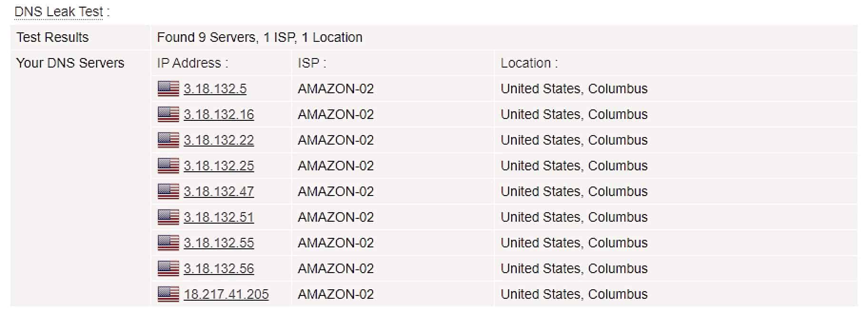Click the US flag beside 18.217.41.205

click(x=168, y=294)
